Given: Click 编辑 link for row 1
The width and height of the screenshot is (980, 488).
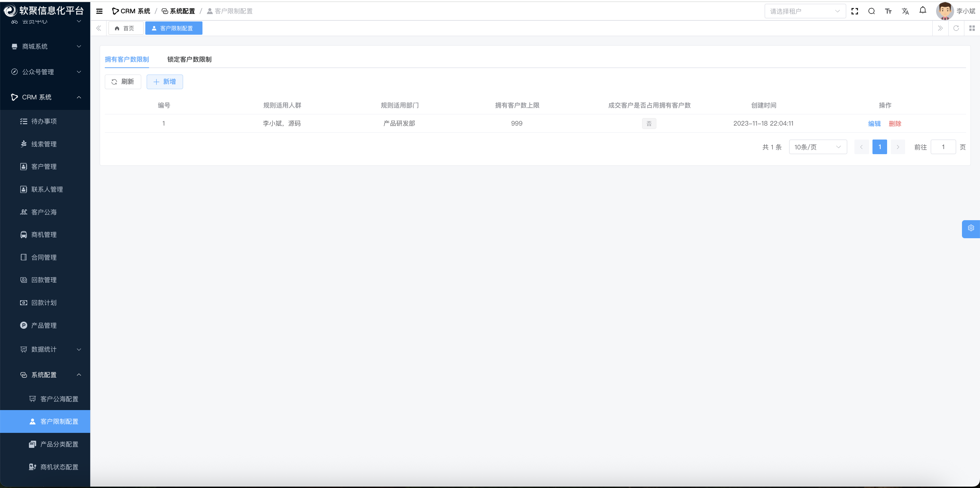Looking at the screenshot, I should click(874, 124).
